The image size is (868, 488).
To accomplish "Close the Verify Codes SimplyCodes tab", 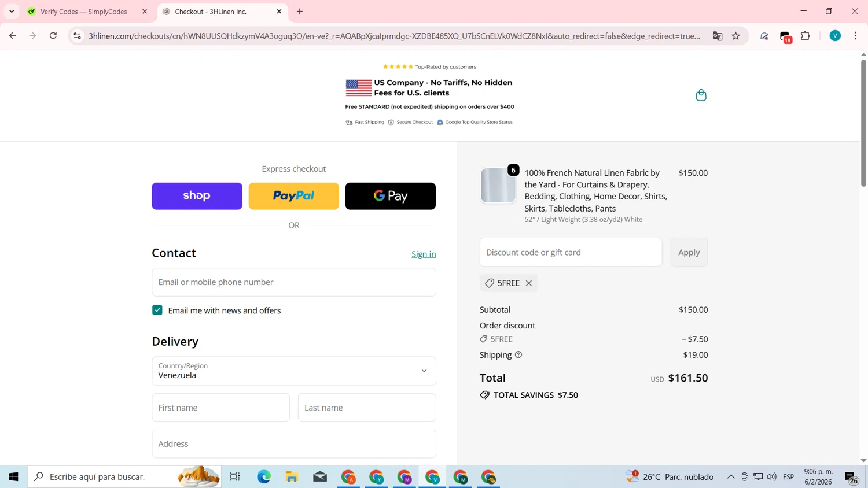I will coord(145,12).
